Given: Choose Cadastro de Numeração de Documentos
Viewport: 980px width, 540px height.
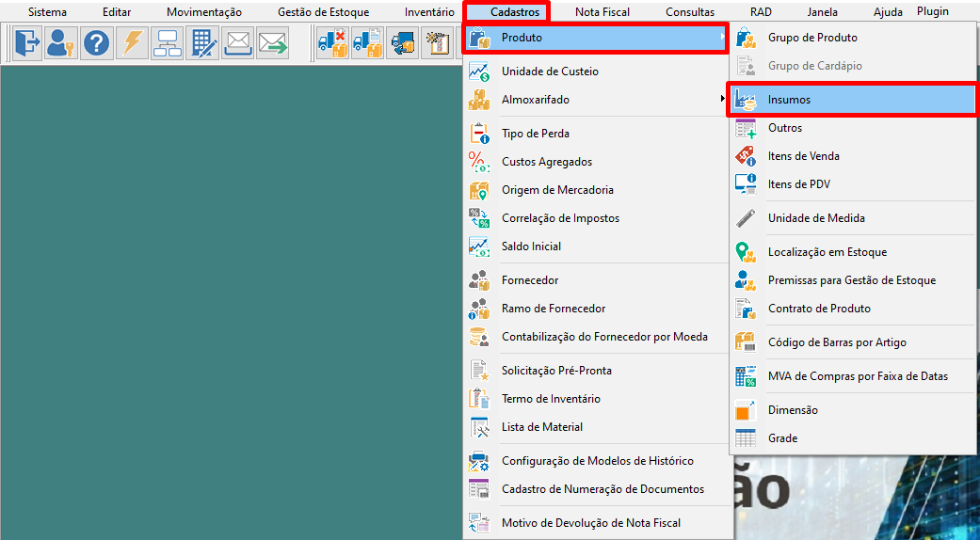Looking at the screenshot, I should tap(596, 489).
